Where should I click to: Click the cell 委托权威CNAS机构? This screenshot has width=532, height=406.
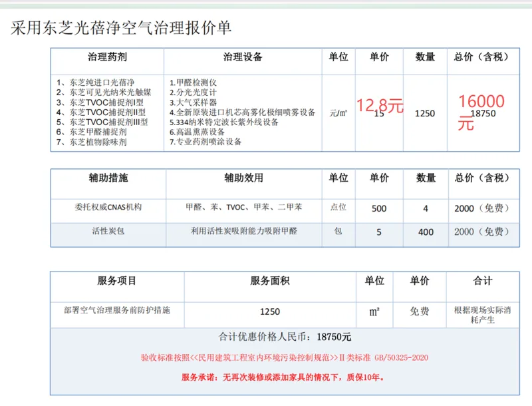point(108,207)
